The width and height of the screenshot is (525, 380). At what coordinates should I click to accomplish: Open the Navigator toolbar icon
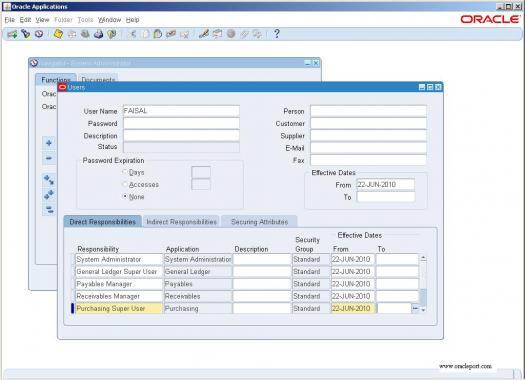coord(39,34)
